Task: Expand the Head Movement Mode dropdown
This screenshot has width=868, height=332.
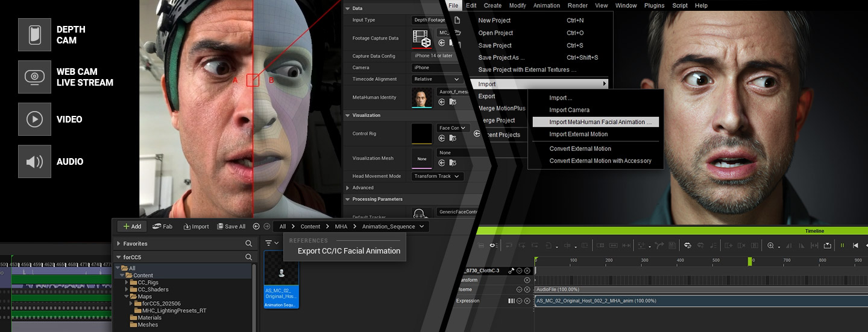Action: pyautogui.click(x=437, y=176)
